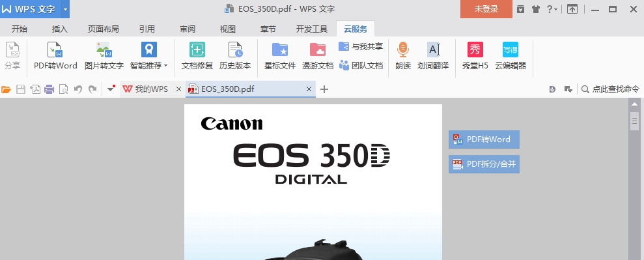The height and width of the screenshot is (260, 644).
Task: Click the scrollbar up arrow
Action: (x=634, y=104)
